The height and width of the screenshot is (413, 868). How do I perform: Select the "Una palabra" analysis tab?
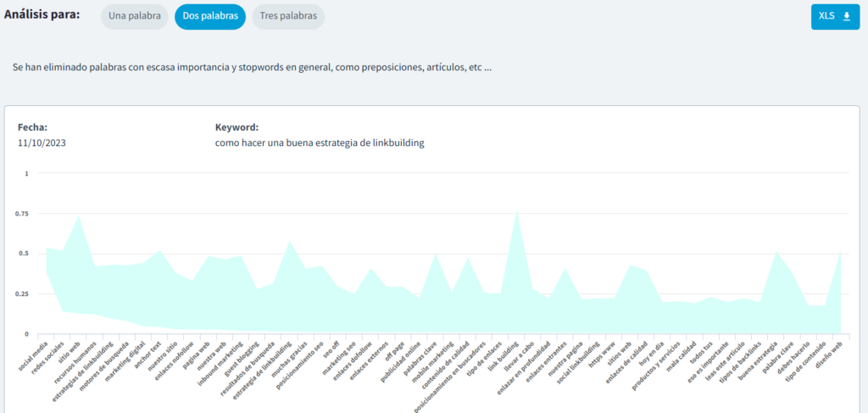tap(134, 16)
